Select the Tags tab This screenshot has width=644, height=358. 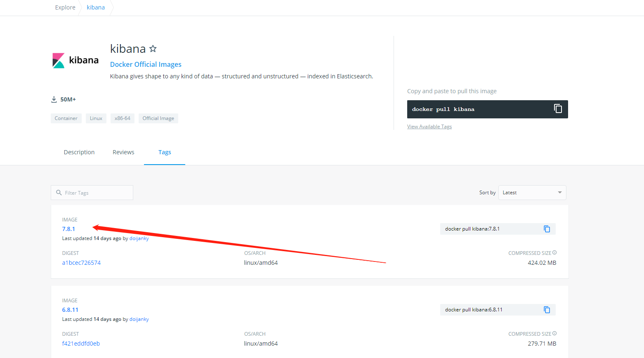point(165,152)
